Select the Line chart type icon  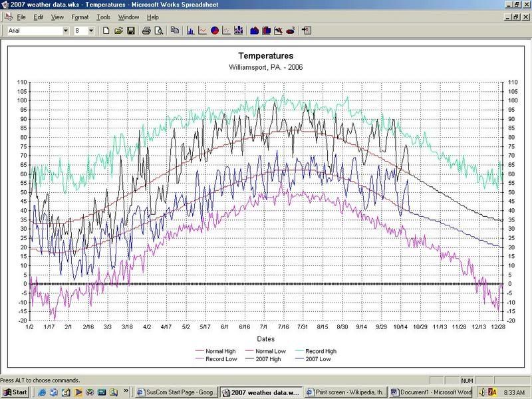203,31
